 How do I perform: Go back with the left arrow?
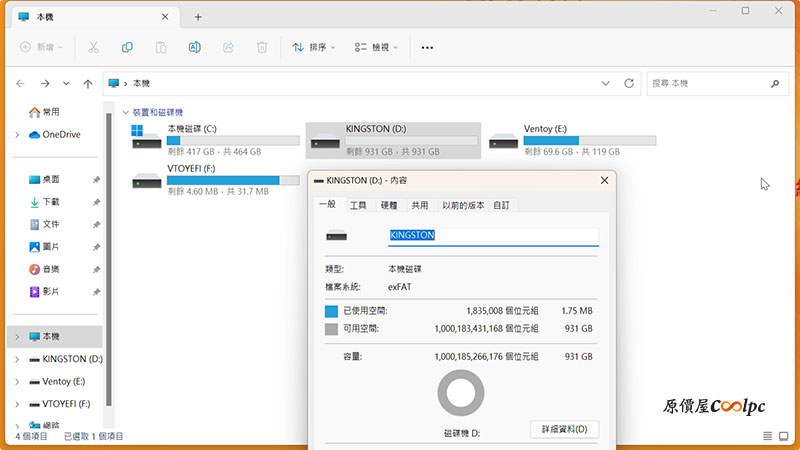pos(20,83)
